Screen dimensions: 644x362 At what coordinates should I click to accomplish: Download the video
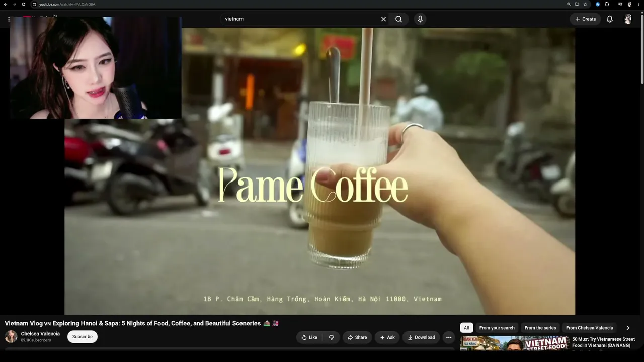pyautogui.click(x=421, y=337)
